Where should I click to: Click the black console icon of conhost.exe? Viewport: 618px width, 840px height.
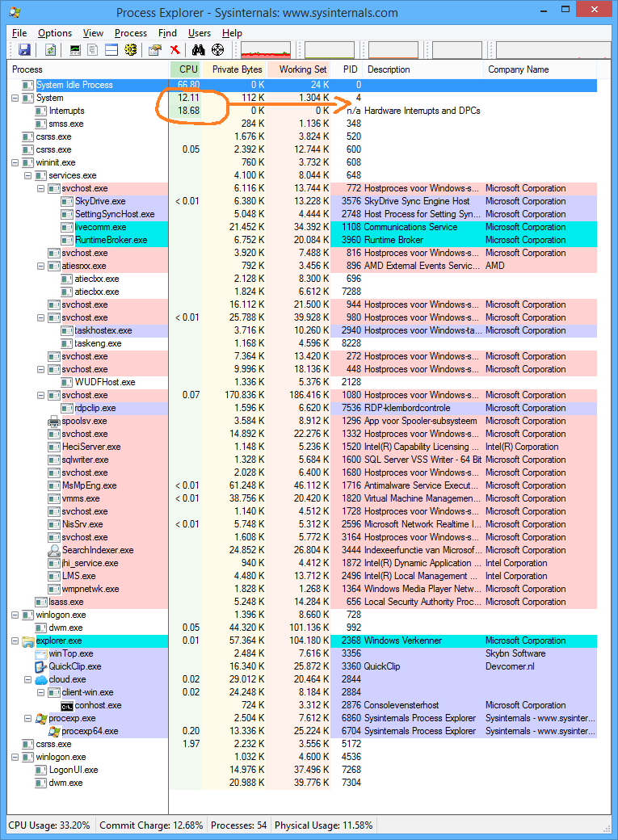click(66, 706)
